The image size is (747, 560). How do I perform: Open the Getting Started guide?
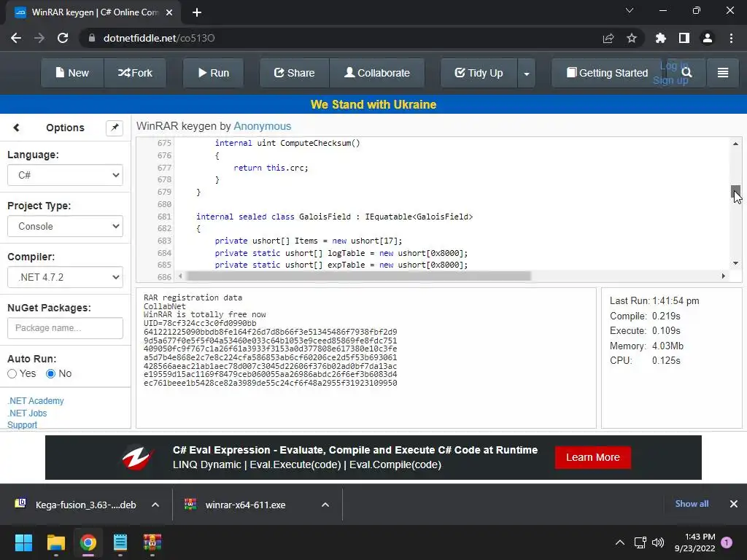[607, 73]
